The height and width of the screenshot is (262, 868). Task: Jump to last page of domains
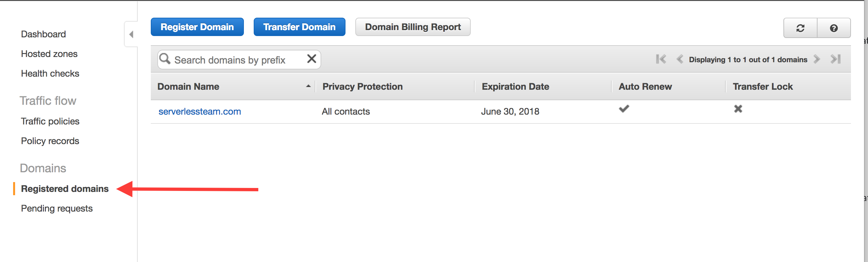point(835,59)
